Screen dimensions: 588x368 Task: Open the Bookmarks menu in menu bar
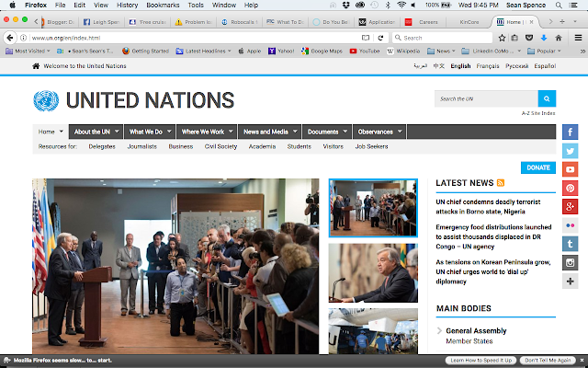[x=163, y=6]
